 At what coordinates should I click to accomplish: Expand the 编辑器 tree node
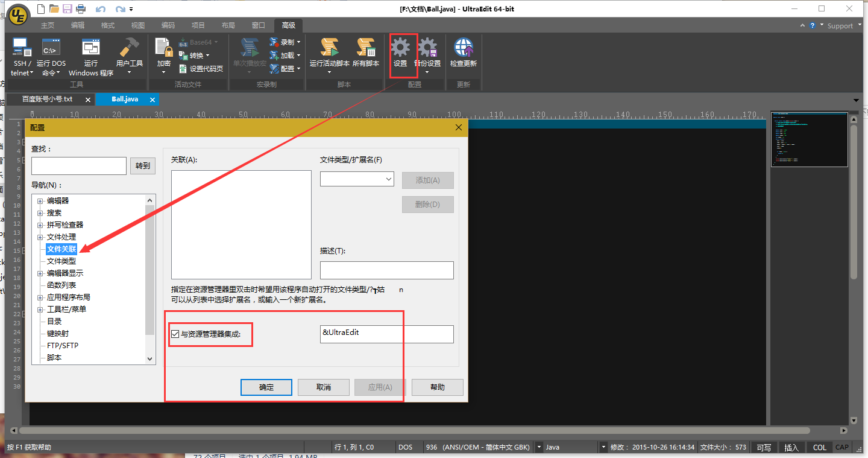(40, 201)
